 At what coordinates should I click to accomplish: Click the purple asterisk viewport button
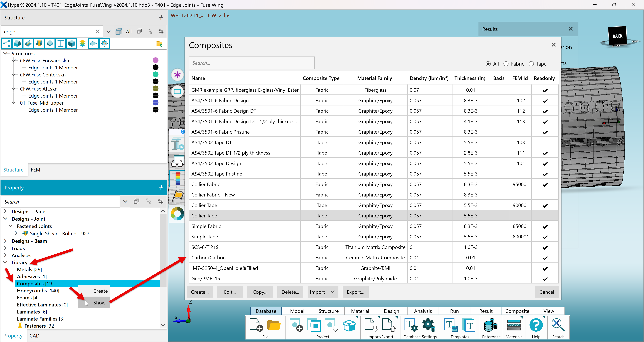pyautogui.click(x=177, y=75)
